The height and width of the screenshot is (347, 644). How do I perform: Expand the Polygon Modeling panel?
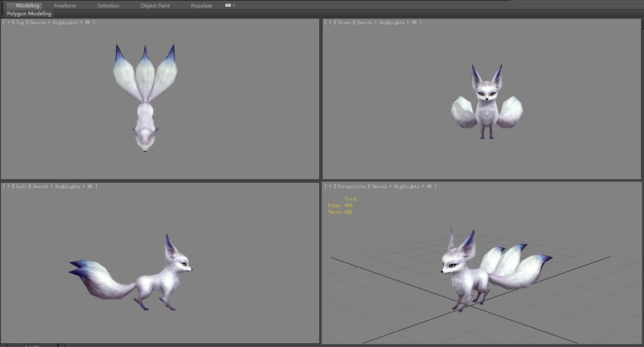pos(29,14)
